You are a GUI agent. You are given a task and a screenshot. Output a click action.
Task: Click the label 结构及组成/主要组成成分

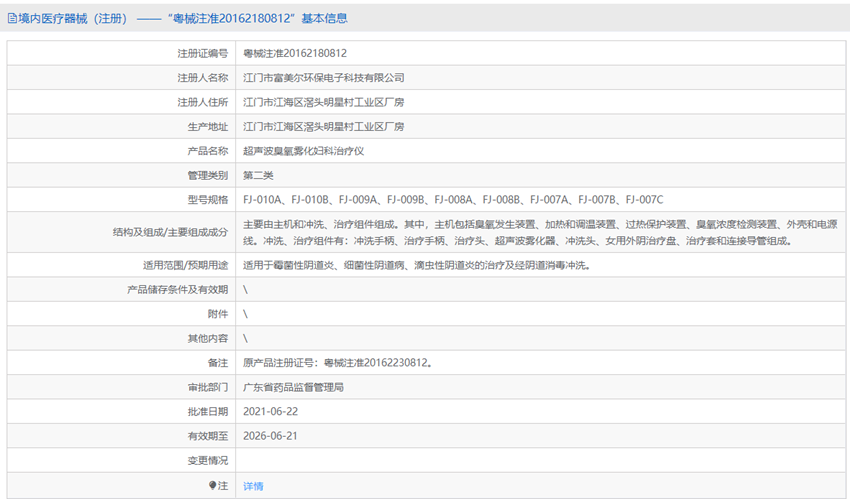170,232
